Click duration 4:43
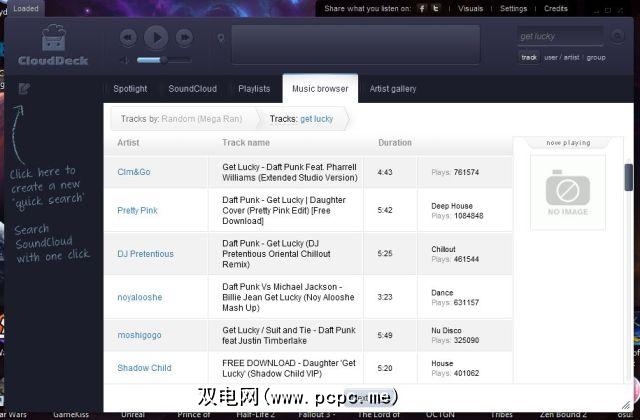Viewport: 640px width, 420px height. pos(384,172)
